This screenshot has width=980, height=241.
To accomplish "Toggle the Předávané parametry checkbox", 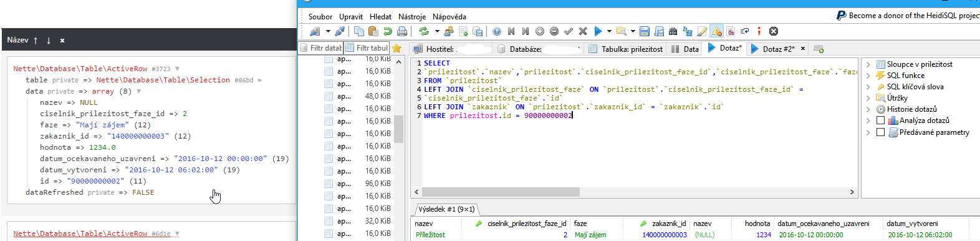I will pos(880,132).
